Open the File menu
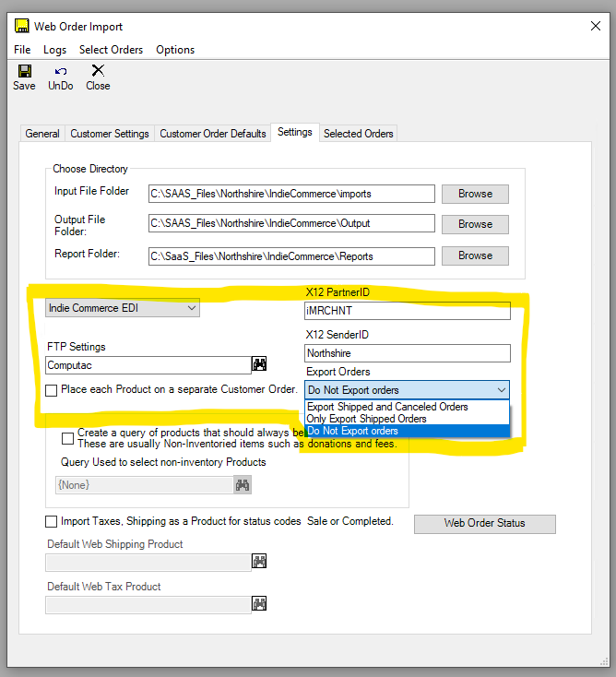This screenshot has width=616, height=677. (x=22, y=50)
